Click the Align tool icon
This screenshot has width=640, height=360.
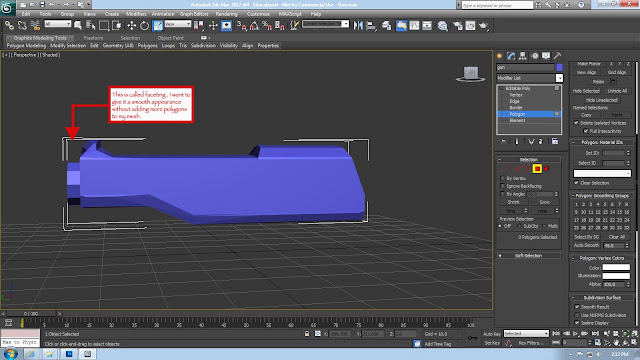(371, 26)
